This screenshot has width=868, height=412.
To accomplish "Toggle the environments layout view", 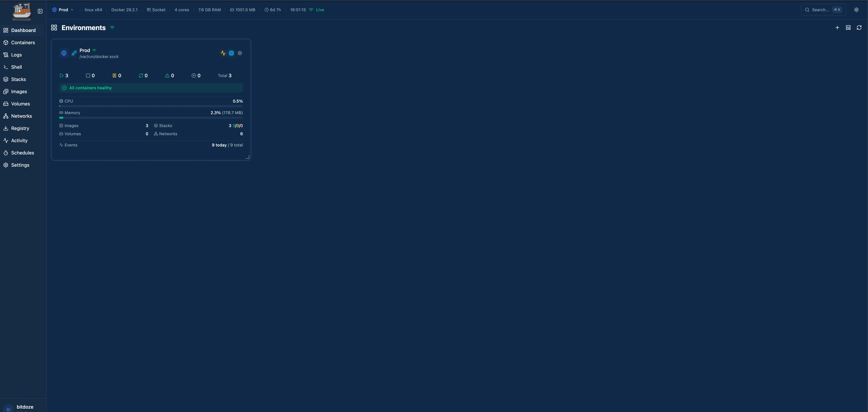I will pyautogui.click(x=848, y=27).
